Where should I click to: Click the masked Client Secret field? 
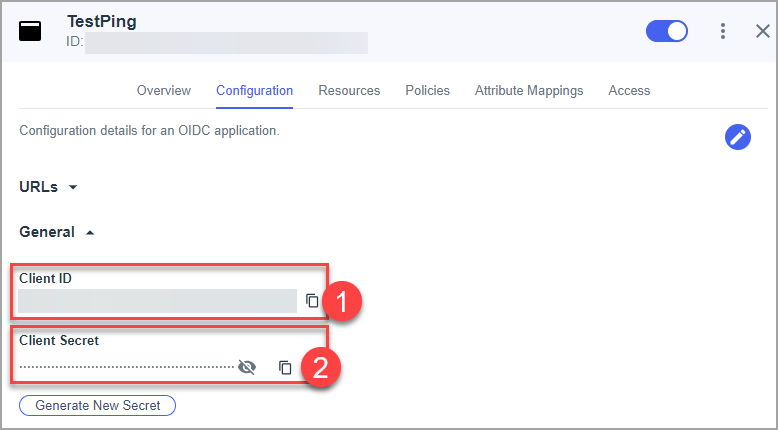point(127,368)
